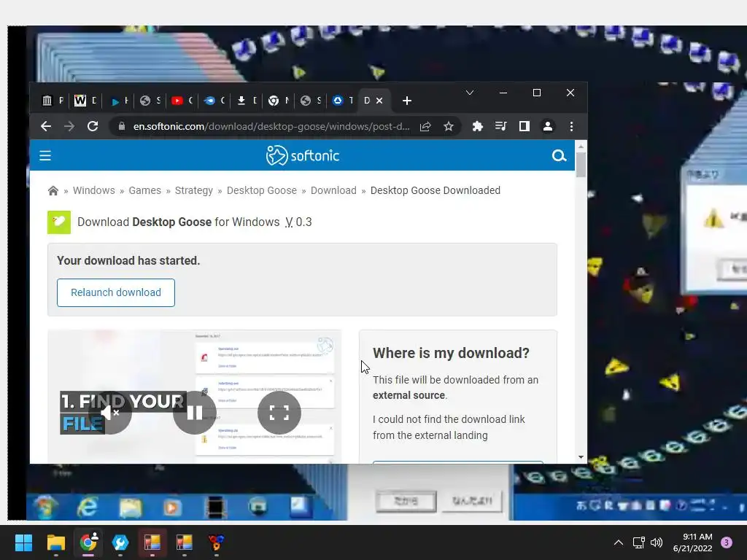Pause the Find Your File video
747x560 pixels.
(x=194, y=413)
